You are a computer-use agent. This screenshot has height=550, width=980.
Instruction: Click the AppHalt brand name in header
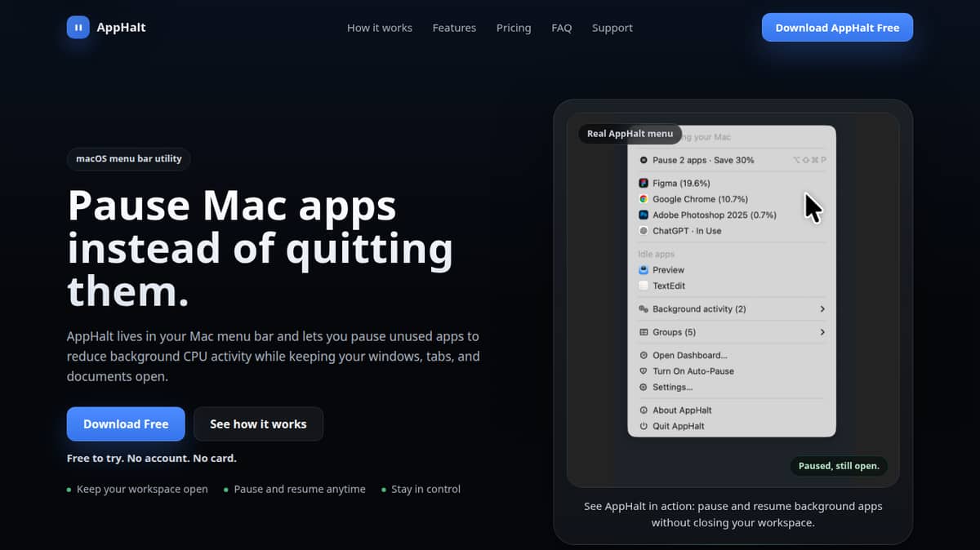tap(121, 27)
